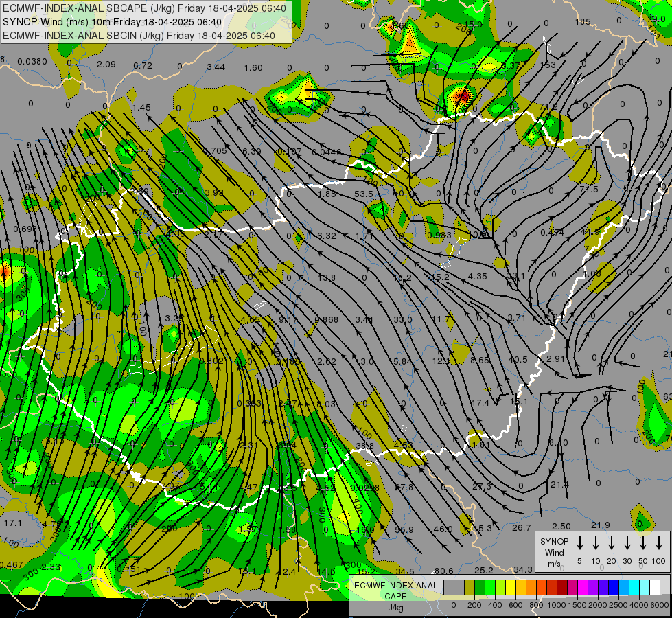Image resolution: width=672 pixels, height=618 pixels.
Task: Click the 1500 tick label in CAPE legend
Action: [x=577, y=605]
